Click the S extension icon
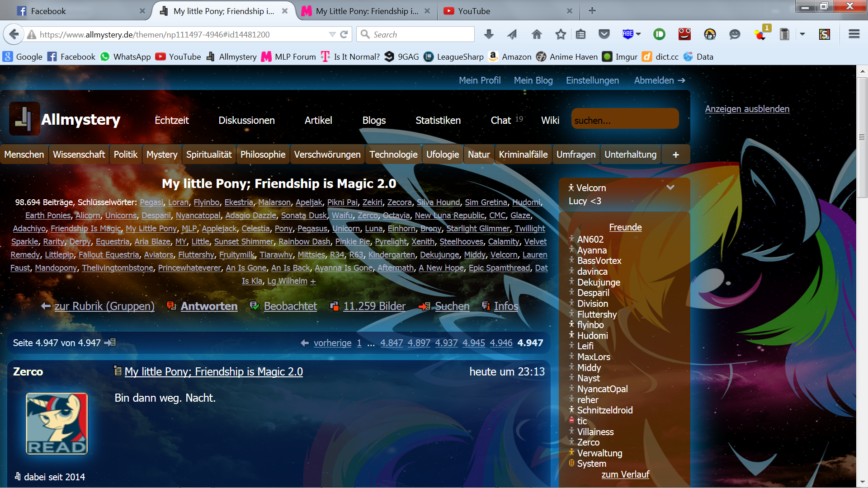Screen dimensions: 868x488 (x=825, y=34)
